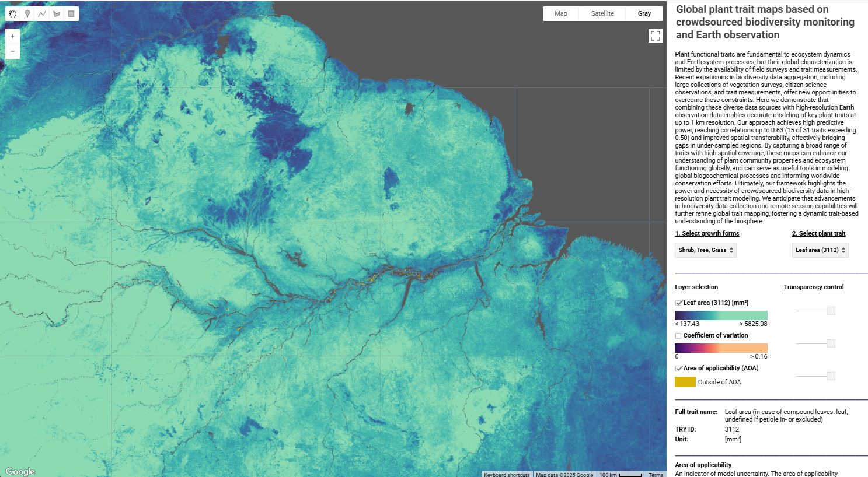Switch to Map view

click(x=560, y=13)
